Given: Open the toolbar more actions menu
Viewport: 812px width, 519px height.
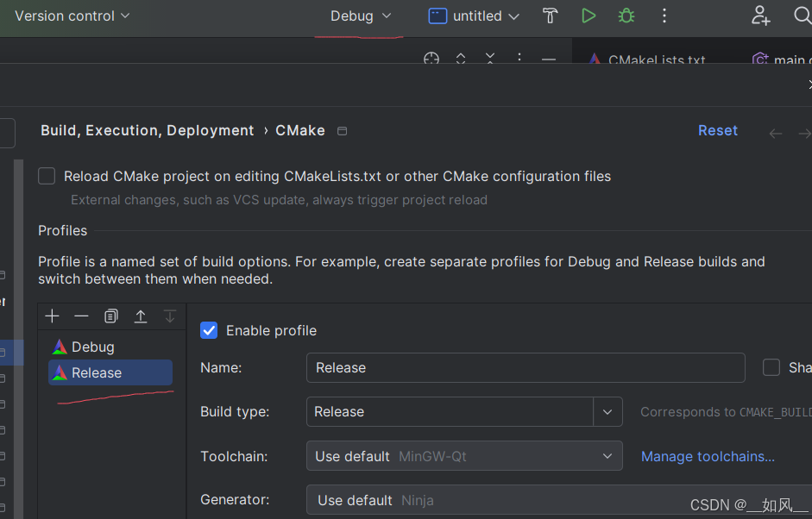Looking at the screenshot, I should point(664,16).
